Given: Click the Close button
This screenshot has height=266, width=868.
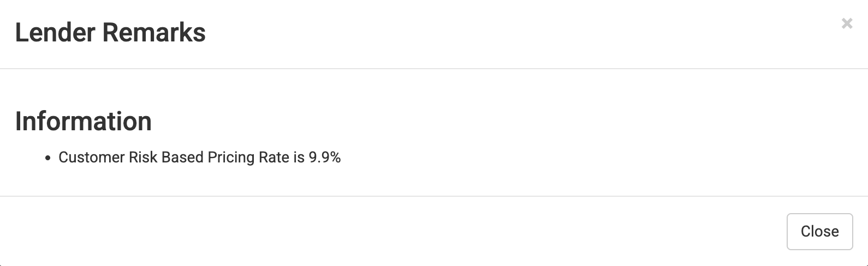Looking at the screenshot, I should tap(819, 232).
